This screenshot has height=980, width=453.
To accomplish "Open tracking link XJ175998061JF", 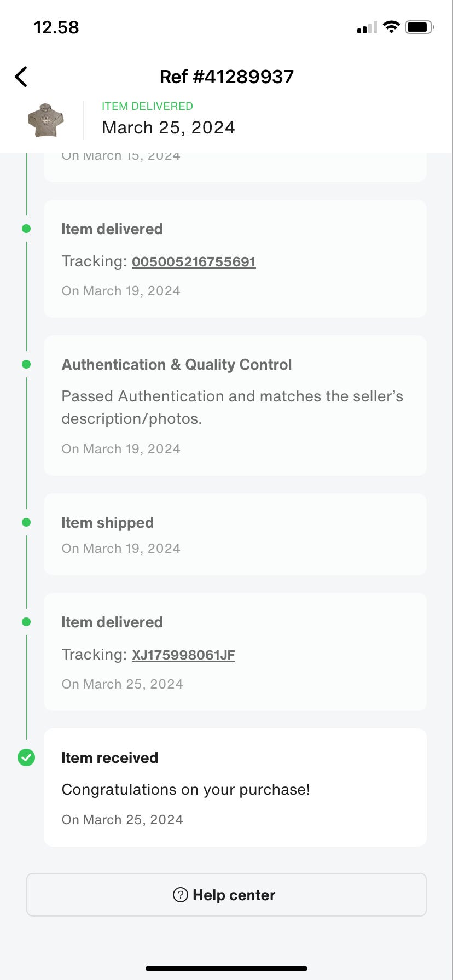I will point(183,655).
